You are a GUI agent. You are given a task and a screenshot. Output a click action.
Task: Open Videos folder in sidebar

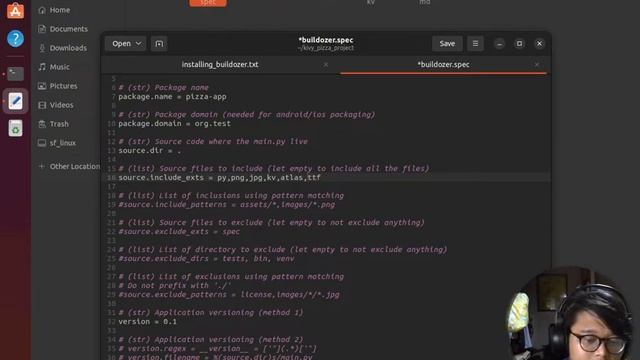(62, 105)
